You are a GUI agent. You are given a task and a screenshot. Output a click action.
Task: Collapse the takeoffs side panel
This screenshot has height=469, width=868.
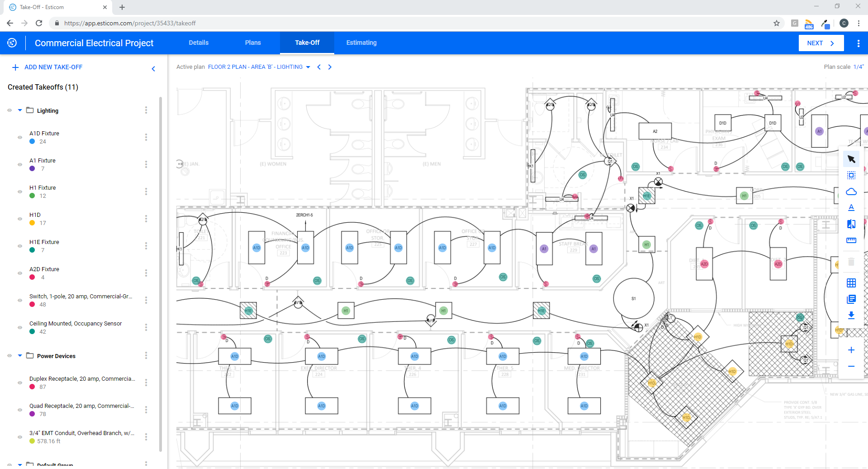(x=153, y=69)
